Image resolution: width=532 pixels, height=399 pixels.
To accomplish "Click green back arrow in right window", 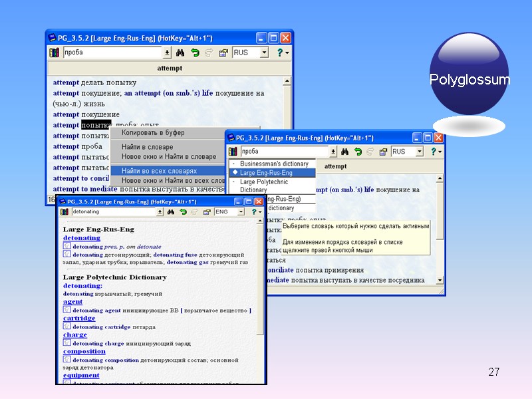I will pos(358,152).
